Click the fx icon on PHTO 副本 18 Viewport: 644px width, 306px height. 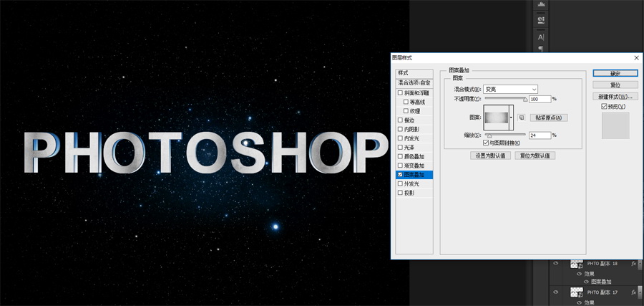click(x=634, y=263)
